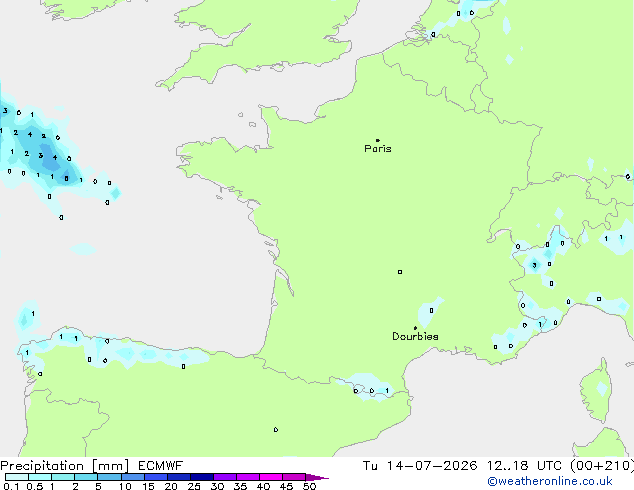The image size is (634, 490).
Task: Click the Paris city marker dot
Action: pos(378,140)
